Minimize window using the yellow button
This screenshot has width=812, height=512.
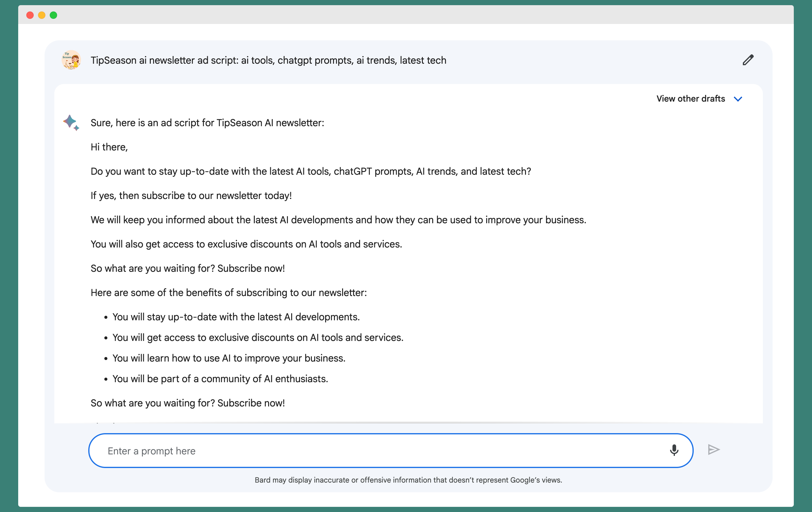(42, 15)
